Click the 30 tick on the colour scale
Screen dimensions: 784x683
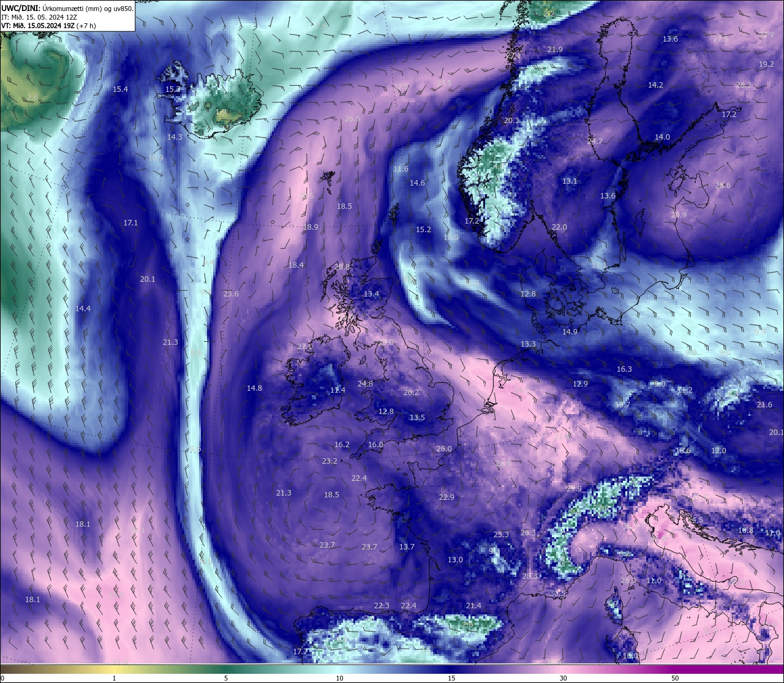[x=563, y=678]
